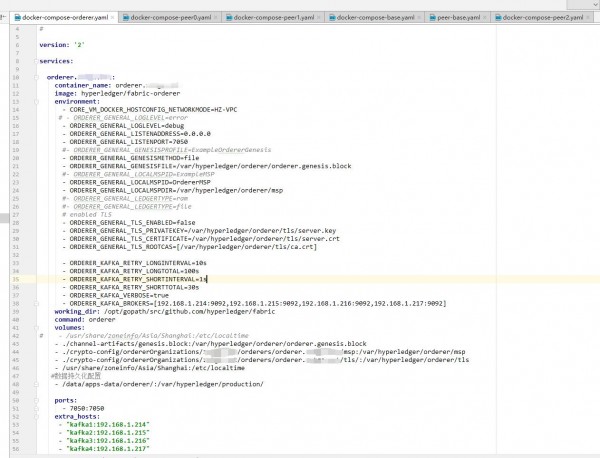Click ORDERER_GENERAL_GENESISMETHOD=file line
600x458 pixels.
click(131, 158)
